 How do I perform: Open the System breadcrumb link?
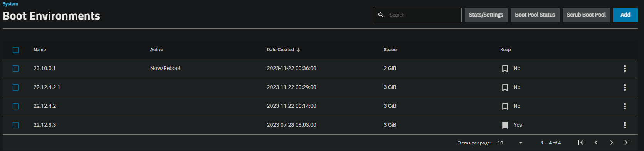coord(10,4)
